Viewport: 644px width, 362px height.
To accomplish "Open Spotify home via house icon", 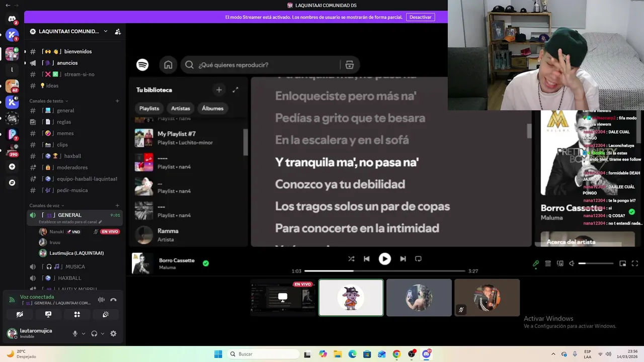I will coord(168,65).
